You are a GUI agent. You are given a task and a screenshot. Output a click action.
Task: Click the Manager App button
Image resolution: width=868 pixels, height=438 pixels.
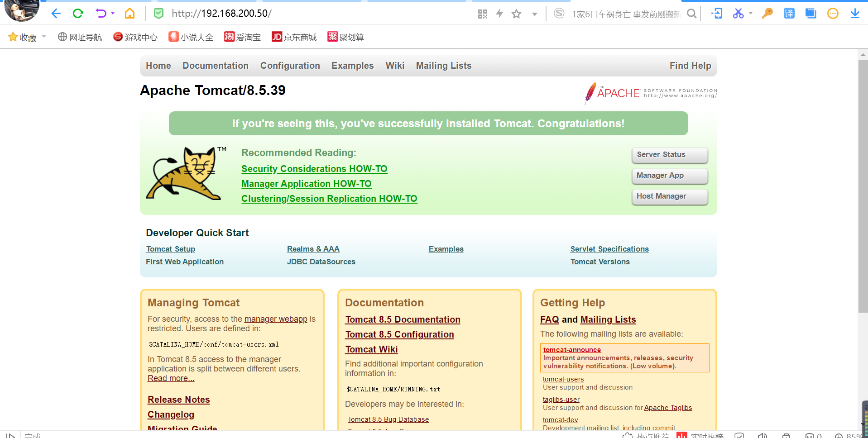tap(670, 176)
